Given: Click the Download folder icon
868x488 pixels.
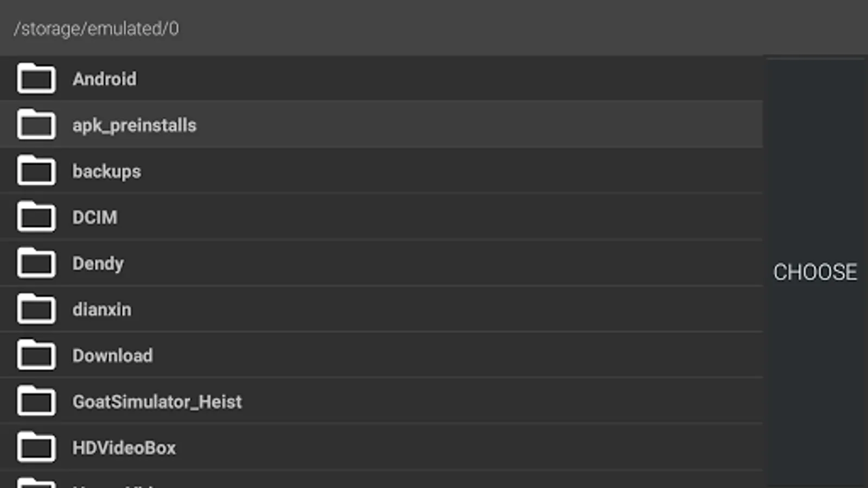Looking at the screenshot, I should 36,355.
